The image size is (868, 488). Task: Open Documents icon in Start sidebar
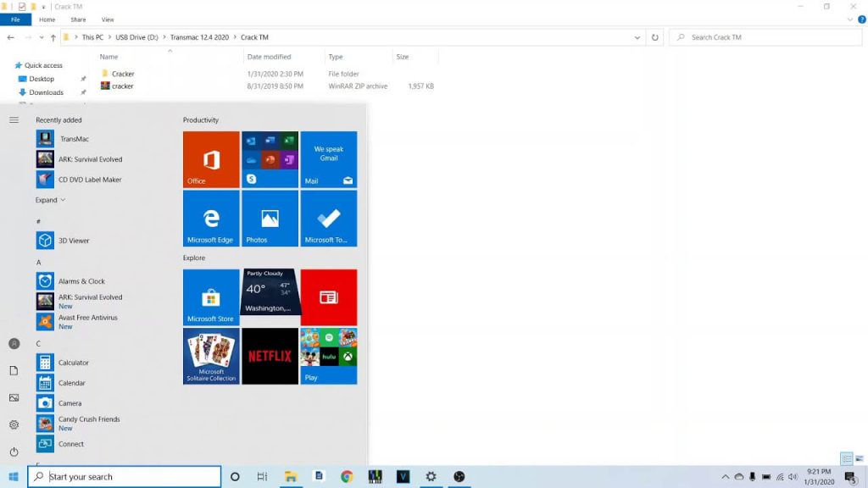(14, 371)
